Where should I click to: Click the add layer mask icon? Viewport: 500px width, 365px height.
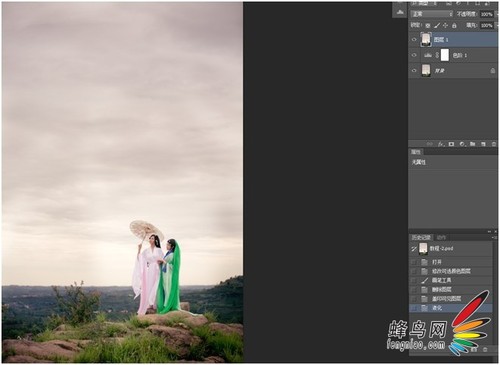click(451, 144)
